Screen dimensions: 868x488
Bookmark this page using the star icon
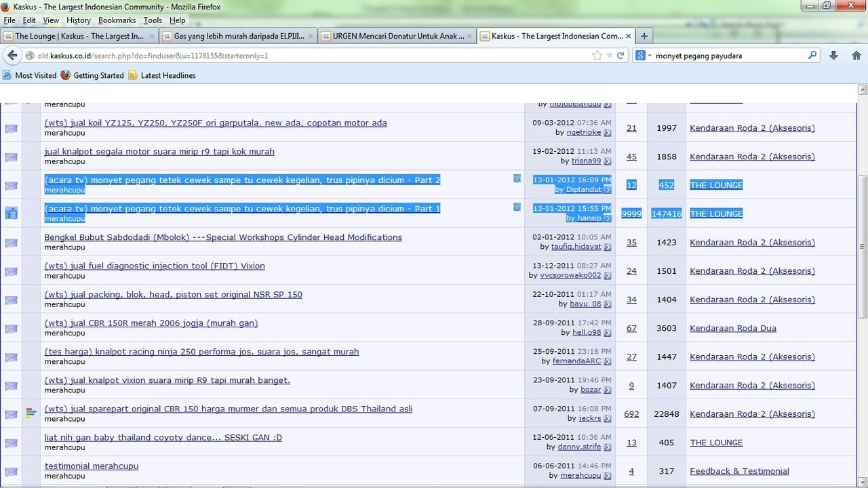coord(597,56)
